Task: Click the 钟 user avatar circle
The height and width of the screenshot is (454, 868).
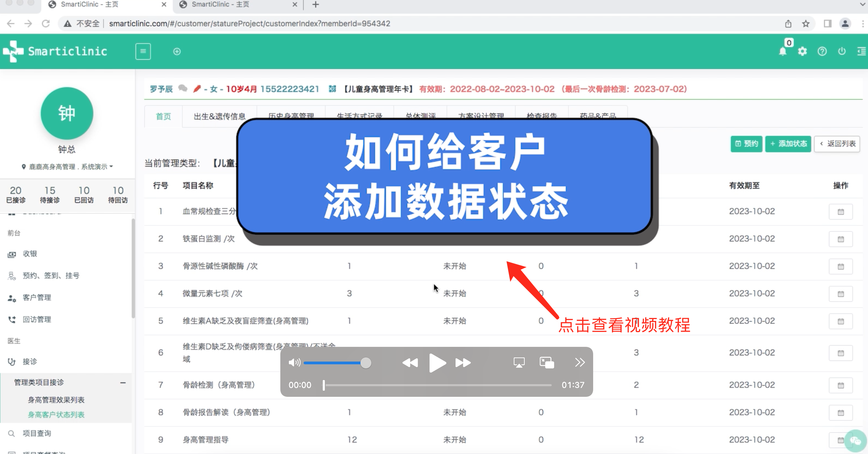Action: pyautogui.click(x=67, y=113)
